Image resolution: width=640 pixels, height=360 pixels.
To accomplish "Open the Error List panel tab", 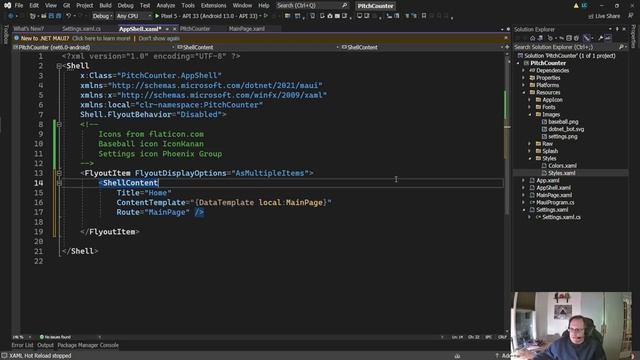I will point(22,345).
